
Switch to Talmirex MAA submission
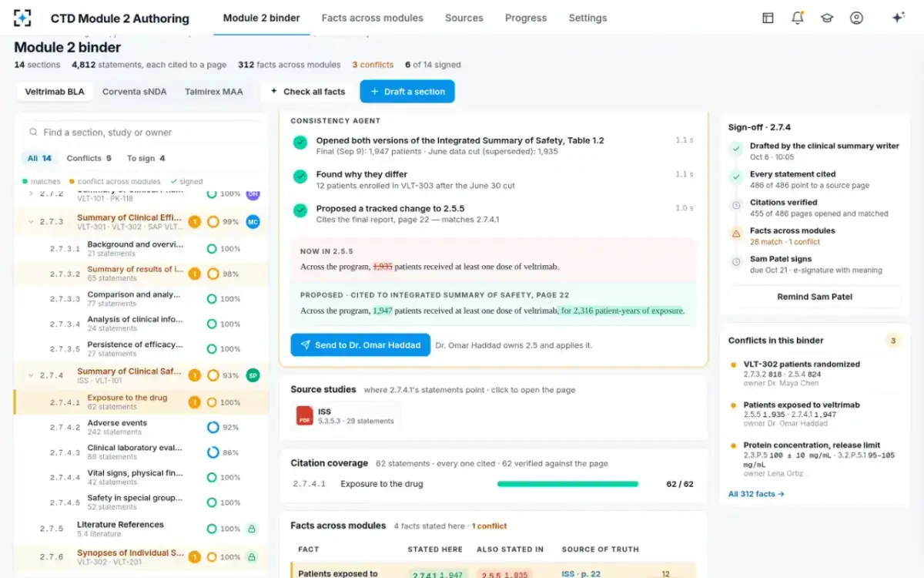pos(213,92)
